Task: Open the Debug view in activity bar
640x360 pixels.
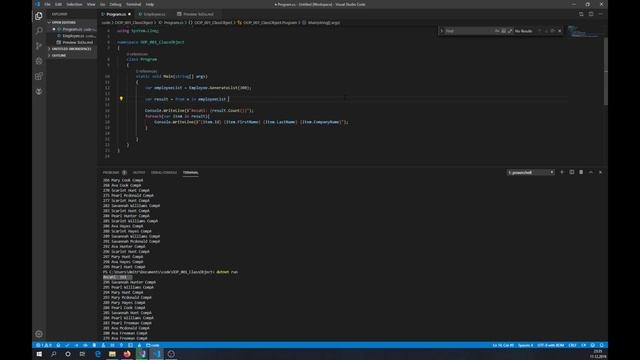Action: click(x=39, y=61)
